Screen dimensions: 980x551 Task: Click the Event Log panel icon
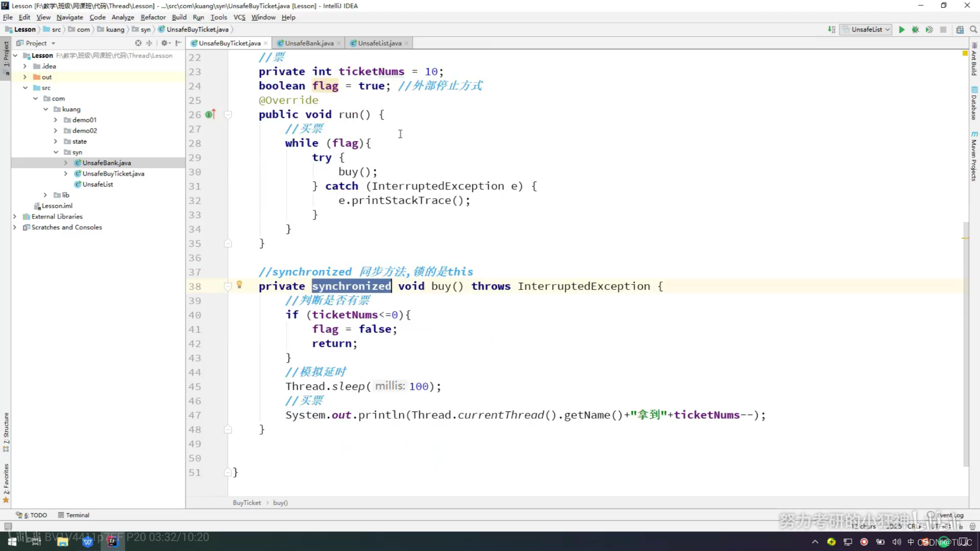pos(932,515)
